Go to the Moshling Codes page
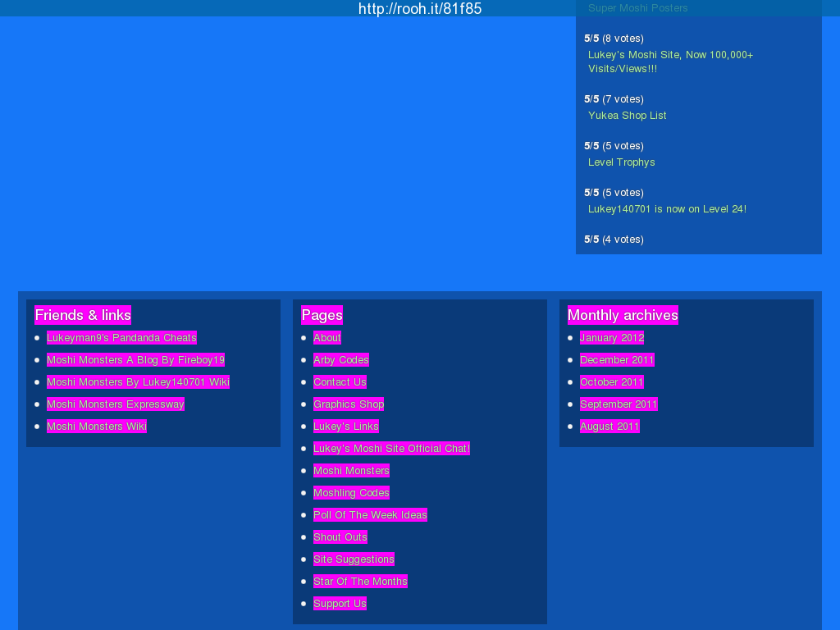The height and width of the screenshot is (630, 840). click(351, 493)
